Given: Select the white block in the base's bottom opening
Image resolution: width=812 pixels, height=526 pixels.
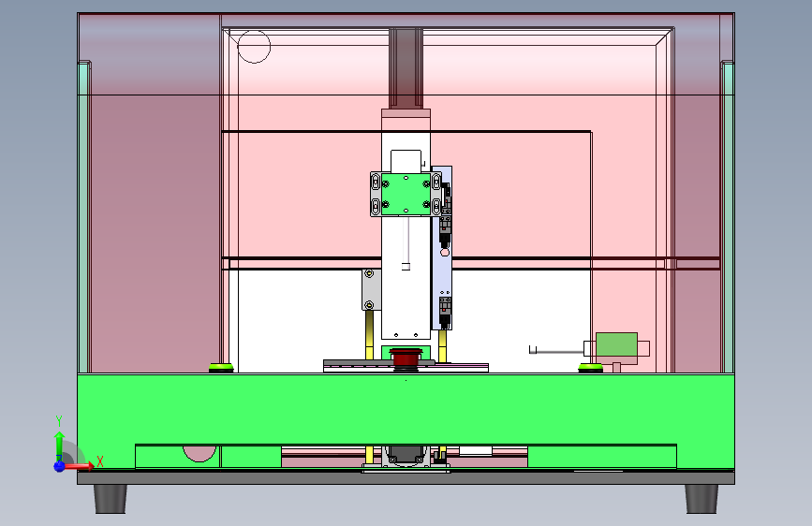Looking at the screenshot, I should coord(476,451).
